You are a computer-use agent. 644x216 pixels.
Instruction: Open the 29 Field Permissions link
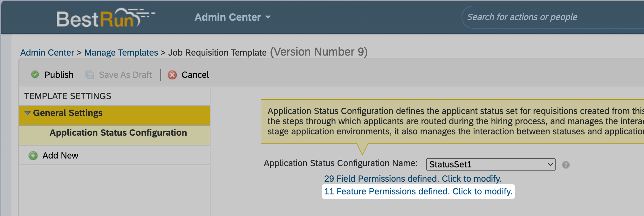(413, 179)
